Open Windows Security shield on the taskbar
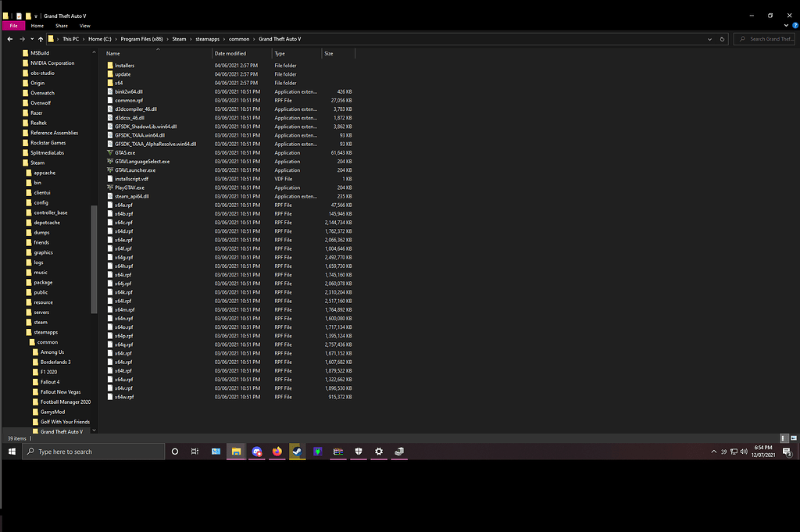 359,452
